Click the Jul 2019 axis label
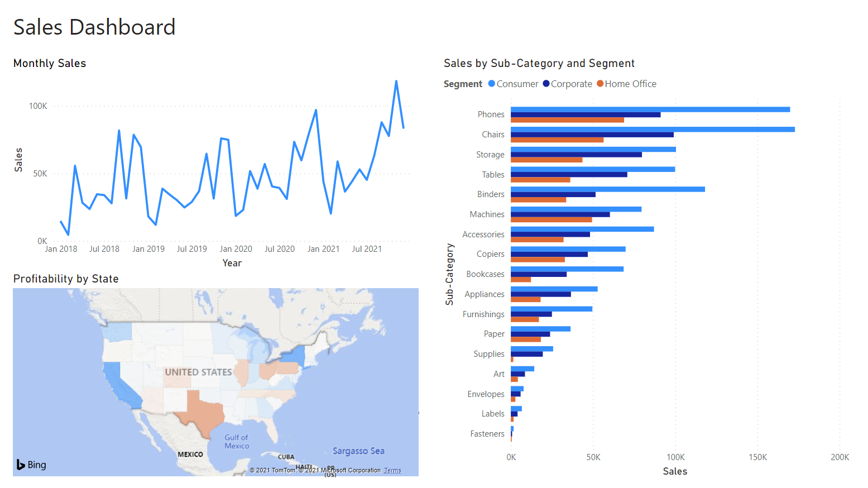Screen dimensions: 868x488 click(x=192, y=249)
